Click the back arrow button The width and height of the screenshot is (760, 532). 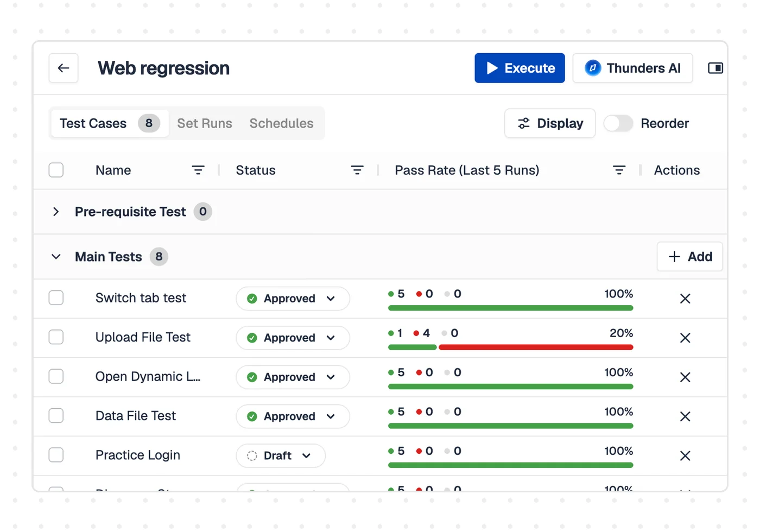tap(64, 68)
